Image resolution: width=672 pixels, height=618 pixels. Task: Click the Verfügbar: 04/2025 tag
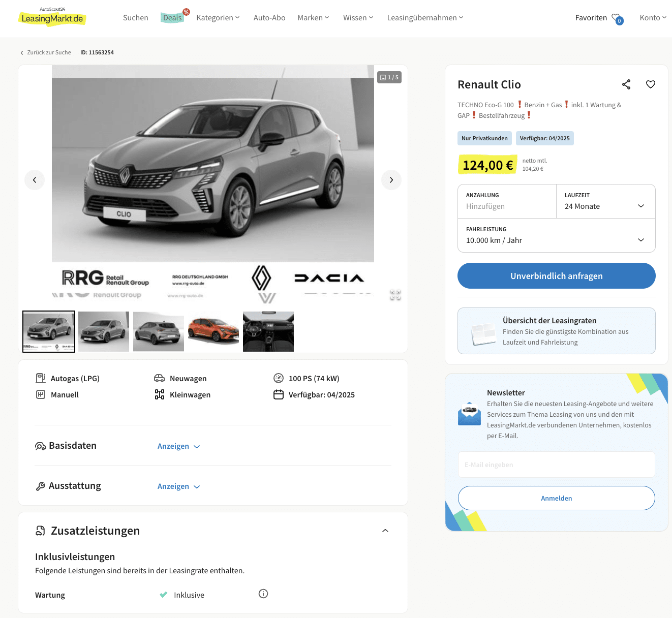coord(545,138)
